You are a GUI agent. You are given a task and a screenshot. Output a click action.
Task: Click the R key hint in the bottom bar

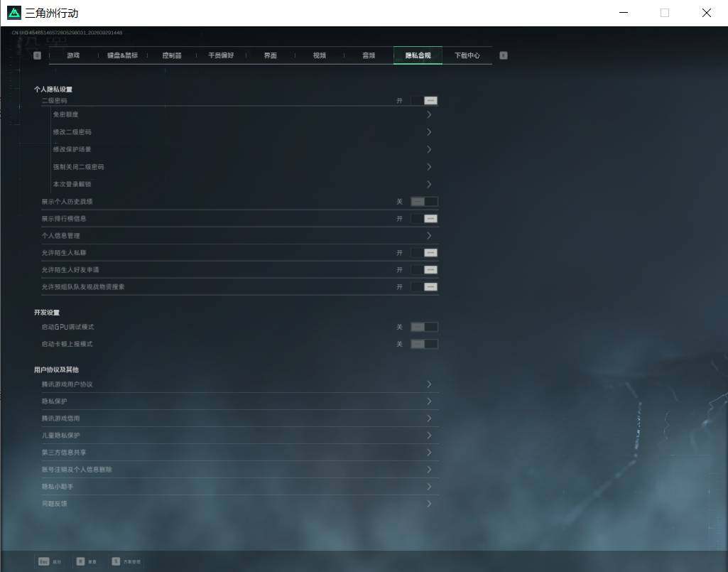[x=80, y=561]
